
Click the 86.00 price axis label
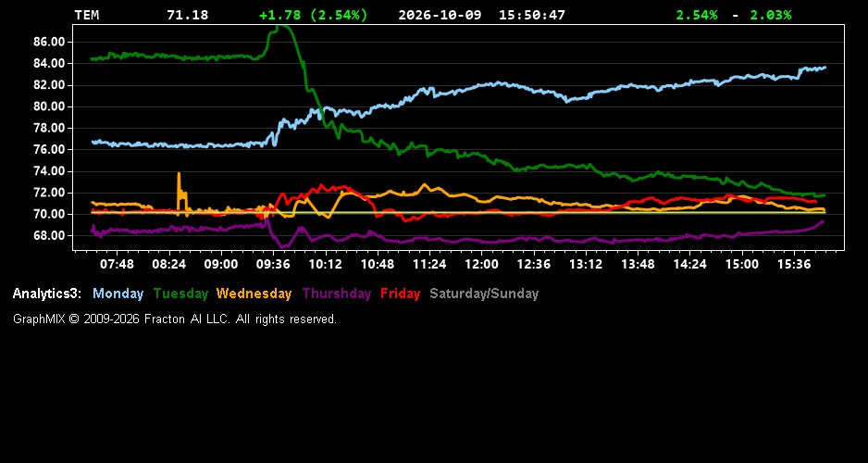point(50,42)
